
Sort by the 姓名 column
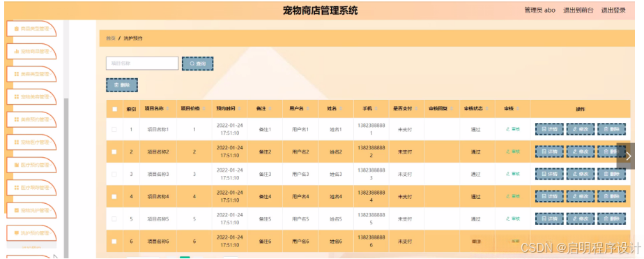[341, 109]
